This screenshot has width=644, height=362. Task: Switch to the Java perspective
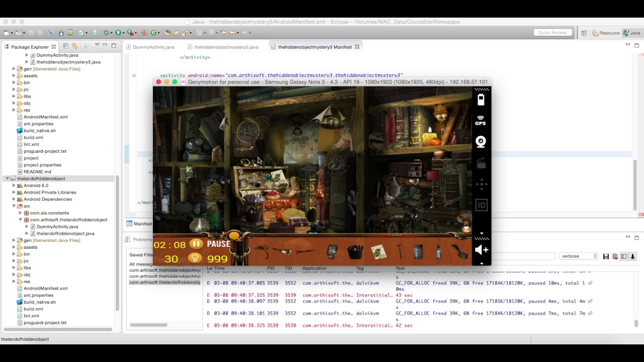coord(631,33)
